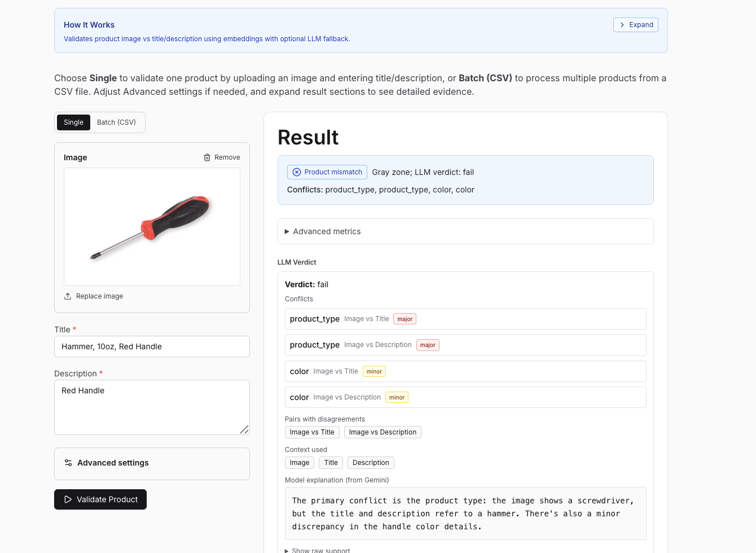Open the Advanced settings panel

tap(113, 463)
